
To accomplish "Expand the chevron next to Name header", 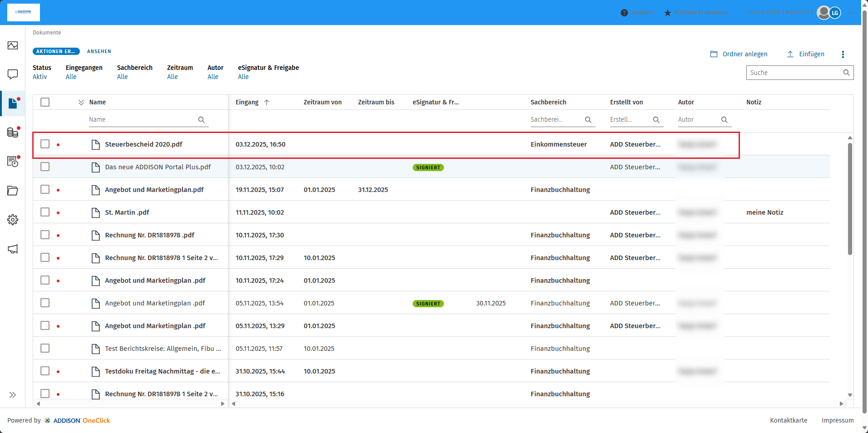I will pyautogui.click(x=81, y=103).
